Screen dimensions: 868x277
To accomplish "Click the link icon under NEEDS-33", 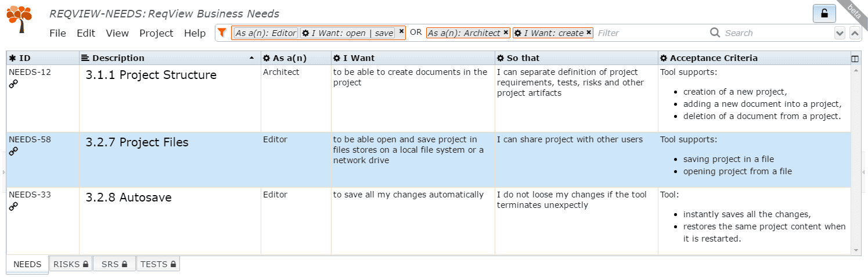I will pos(13,207).
